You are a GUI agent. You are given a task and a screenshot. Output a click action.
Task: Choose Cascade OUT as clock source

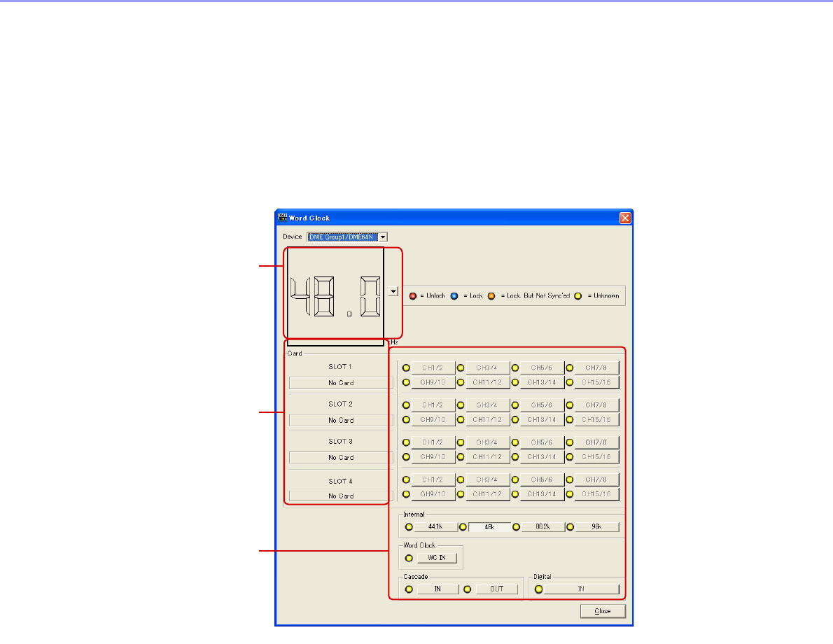(x=497, y=589)
